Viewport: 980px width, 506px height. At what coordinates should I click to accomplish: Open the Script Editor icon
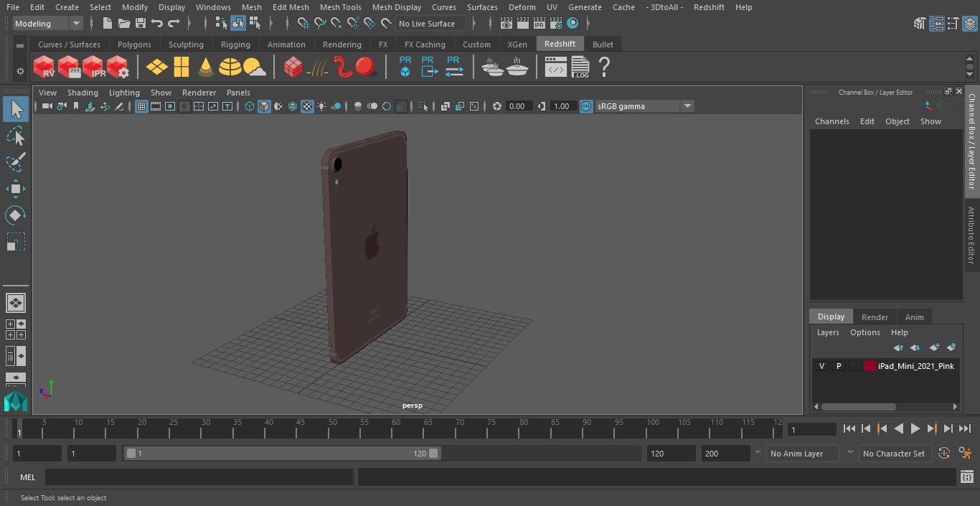point(966,477)
